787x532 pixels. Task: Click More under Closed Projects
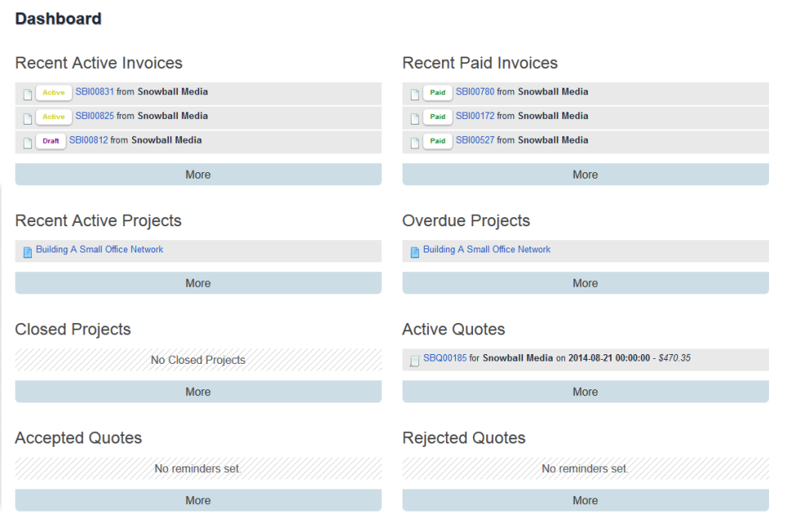click(x=198, y=392)
